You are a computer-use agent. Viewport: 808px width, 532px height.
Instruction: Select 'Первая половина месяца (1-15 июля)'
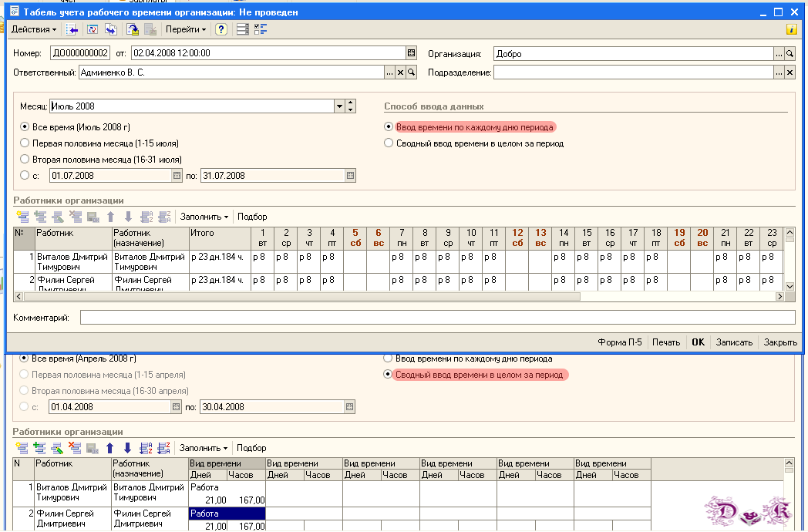(x=24, y=143)
